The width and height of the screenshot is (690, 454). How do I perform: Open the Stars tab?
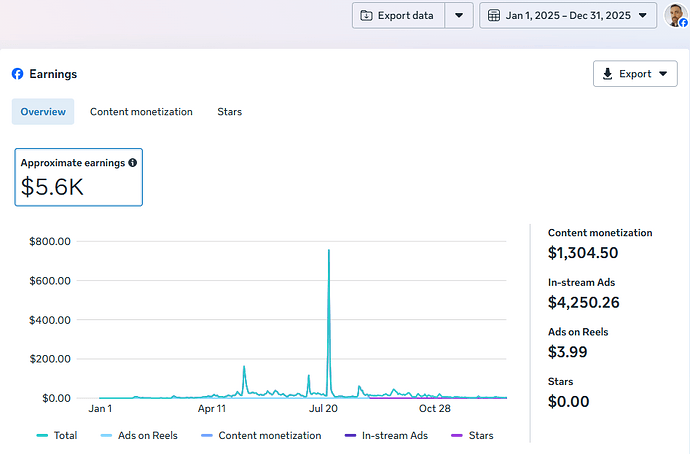point(229,112)
